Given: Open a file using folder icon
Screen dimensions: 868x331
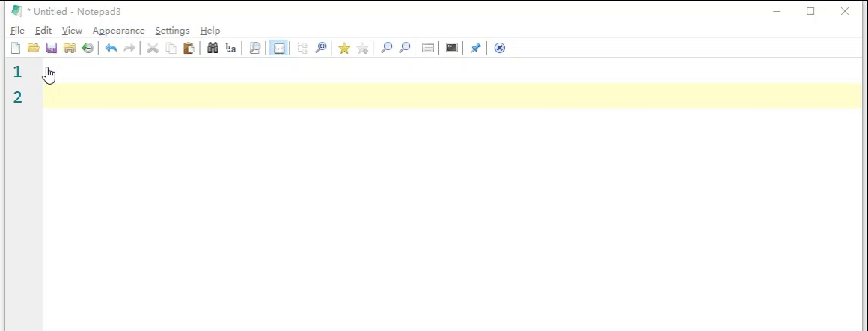Looking at the screenshot, I should (x=34, y=48).
